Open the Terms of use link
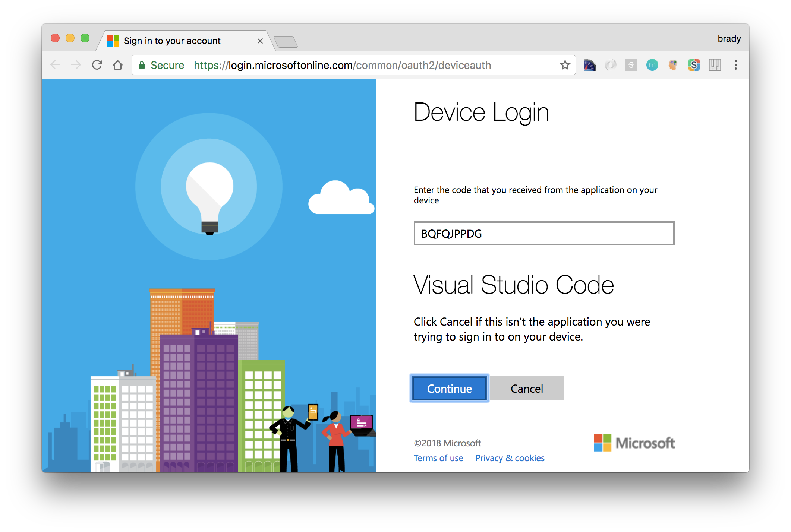791x532 pixels. tap(438, 458)
